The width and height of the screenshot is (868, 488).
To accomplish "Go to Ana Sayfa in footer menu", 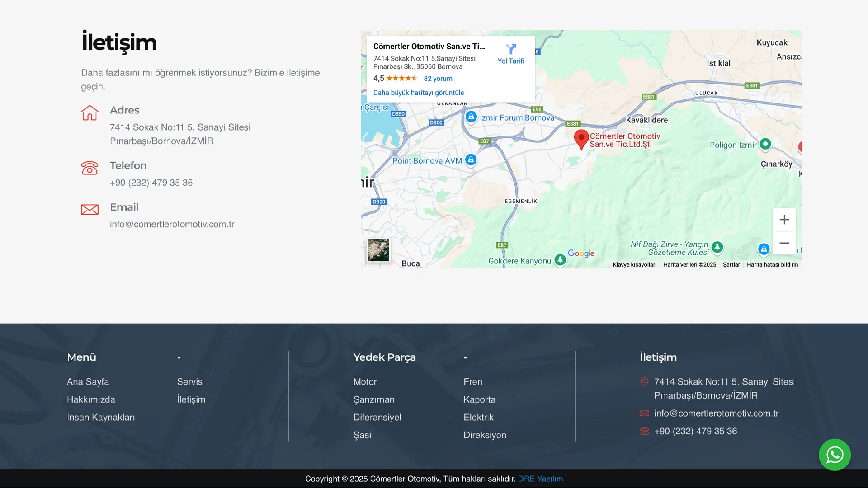I will click(x=88, y=382).
